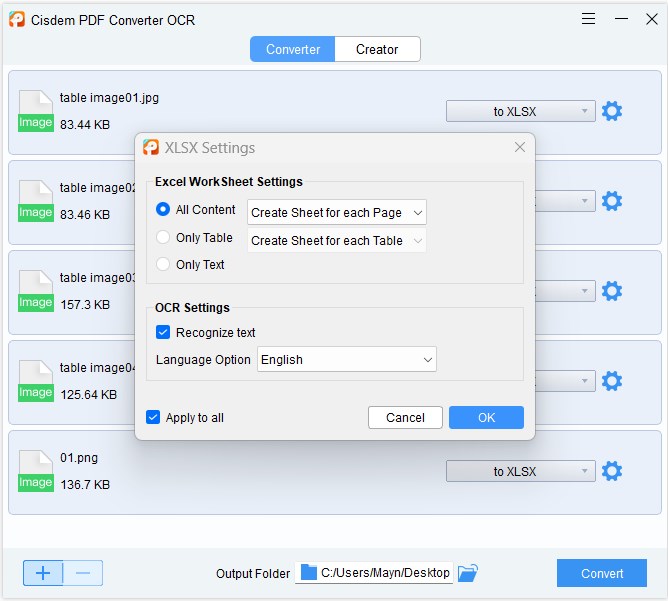
Task: Open format dropdown arrow for table image04 row
Action: (584, 381)
